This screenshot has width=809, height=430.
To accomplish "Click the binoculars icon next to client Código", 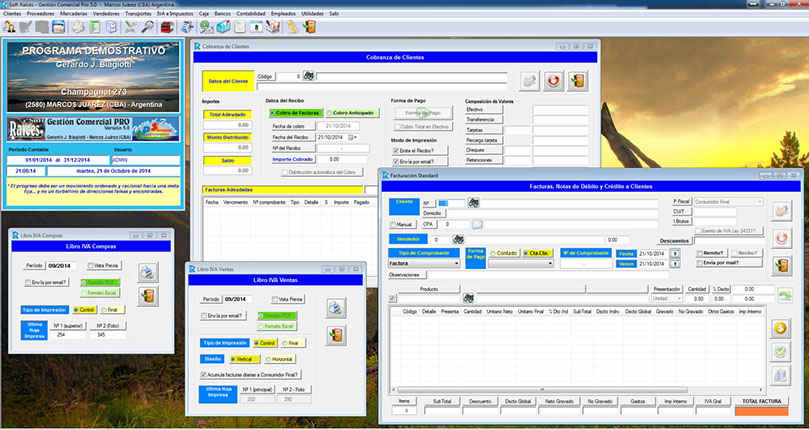I will 310,76.
